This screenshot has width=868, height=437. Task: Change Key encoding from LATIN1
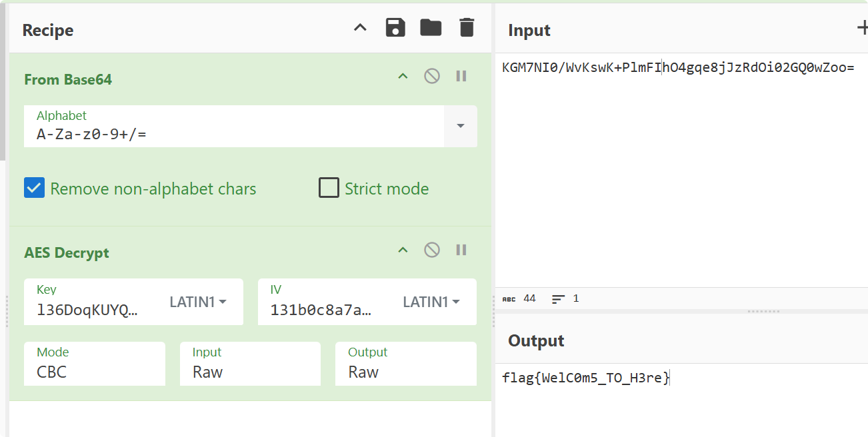198,302
